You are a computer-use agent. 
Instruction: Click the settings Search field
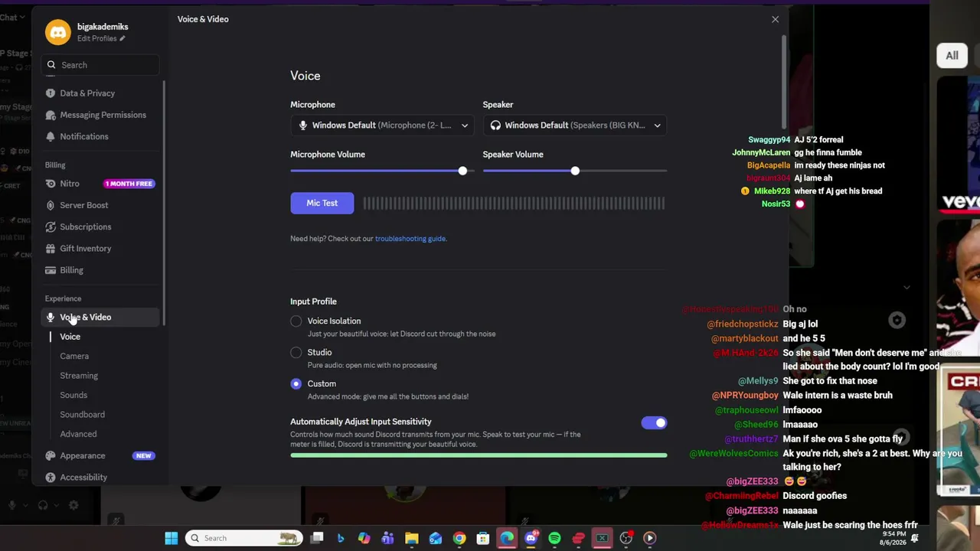coord(100,65)
